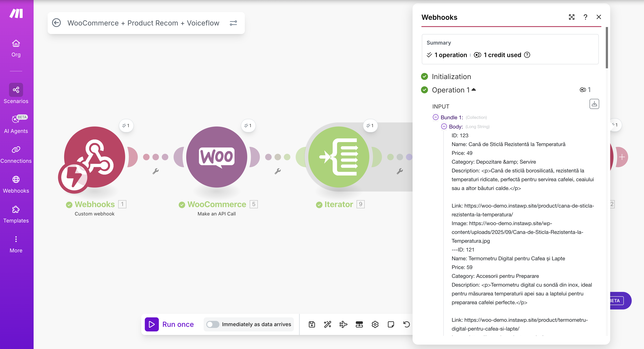The image size is (644, 349).
Task: Click the '1 credit used' text
Action: click(x=502, y=55)
